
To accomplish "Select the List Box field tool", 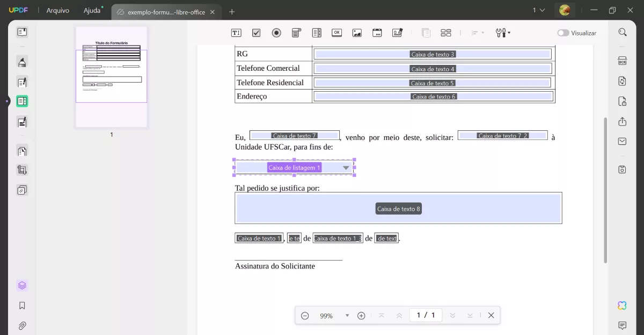I will coord(316,32).
